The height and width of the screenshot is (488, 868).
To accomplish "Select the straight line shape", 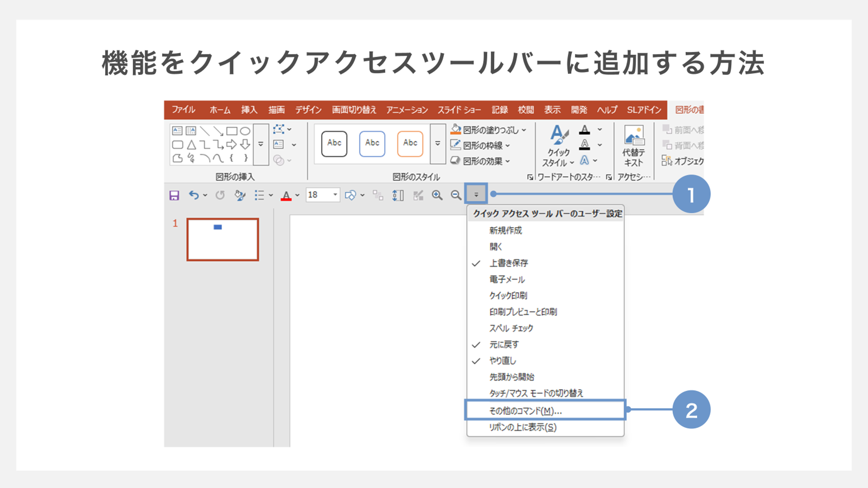I will pos(204,130).
